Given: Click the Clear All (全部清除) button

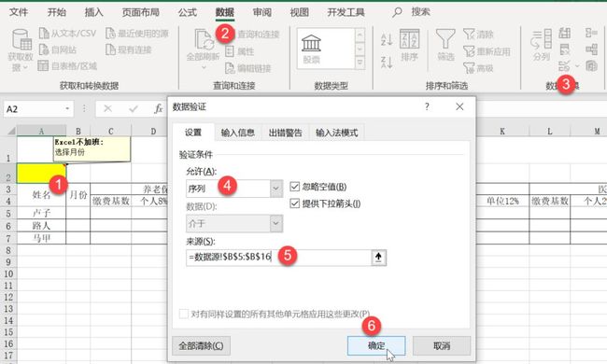Looking at the screenshot, I should click(x=201, y=345).
